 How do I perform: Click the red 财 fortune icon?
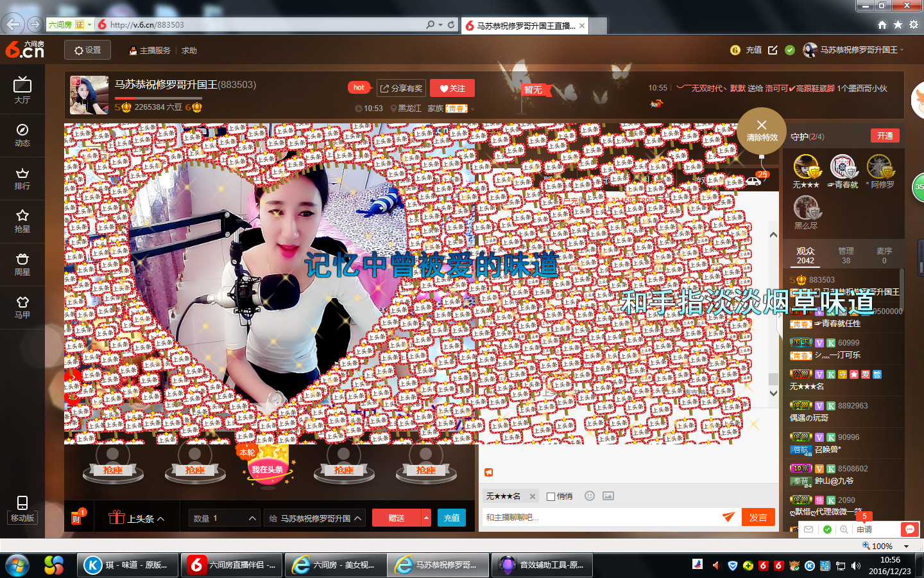(76, 518)
